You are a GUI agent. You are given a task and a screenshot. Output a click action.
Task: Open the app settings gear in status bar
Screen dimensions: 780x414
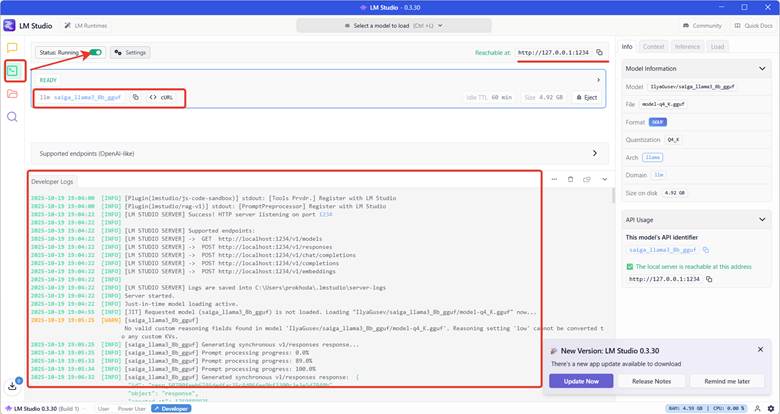(771, 409)
